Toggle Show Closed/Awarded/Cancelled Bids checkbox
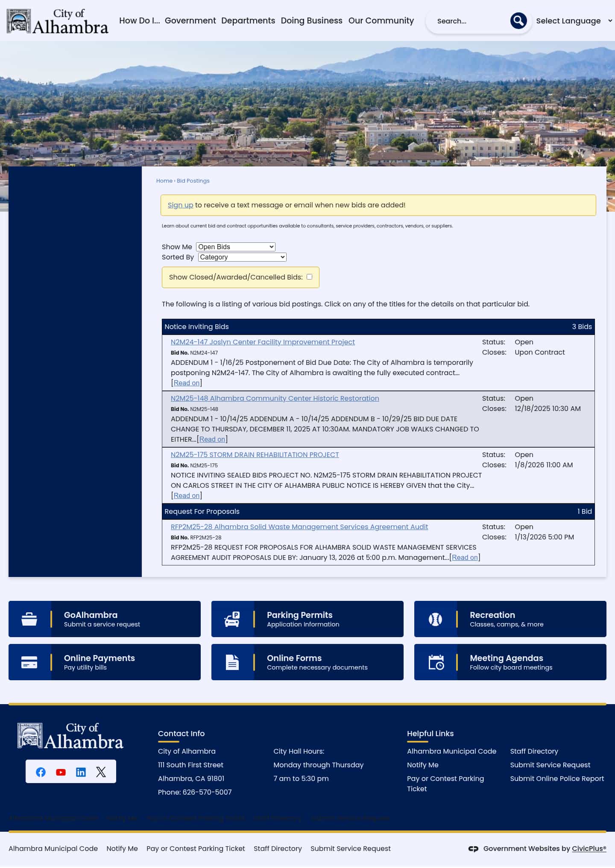Image resolution: width=615 pixels, height=868 pixels. pos(309,277)
